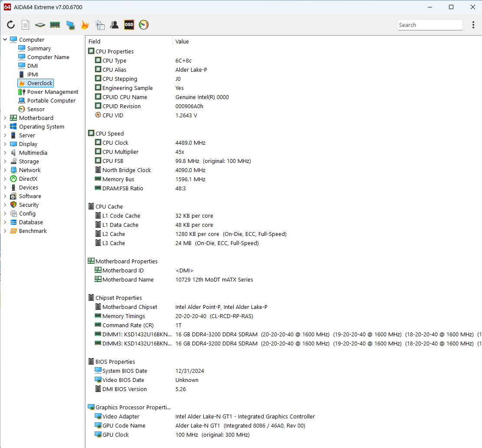Start the system stability test flame icon
The height and width of the screenshot is (448, 482).
coord(85,25)
